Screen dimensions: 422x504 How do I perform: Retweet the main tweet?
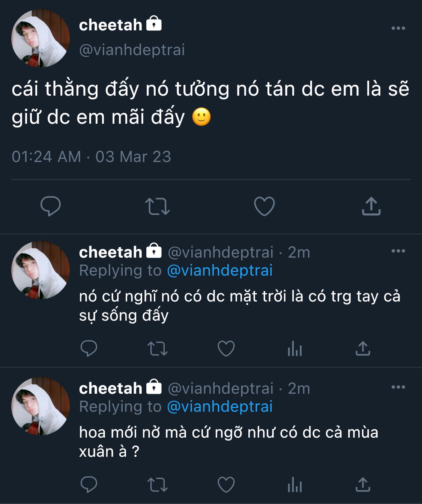[x=158, y=206]
